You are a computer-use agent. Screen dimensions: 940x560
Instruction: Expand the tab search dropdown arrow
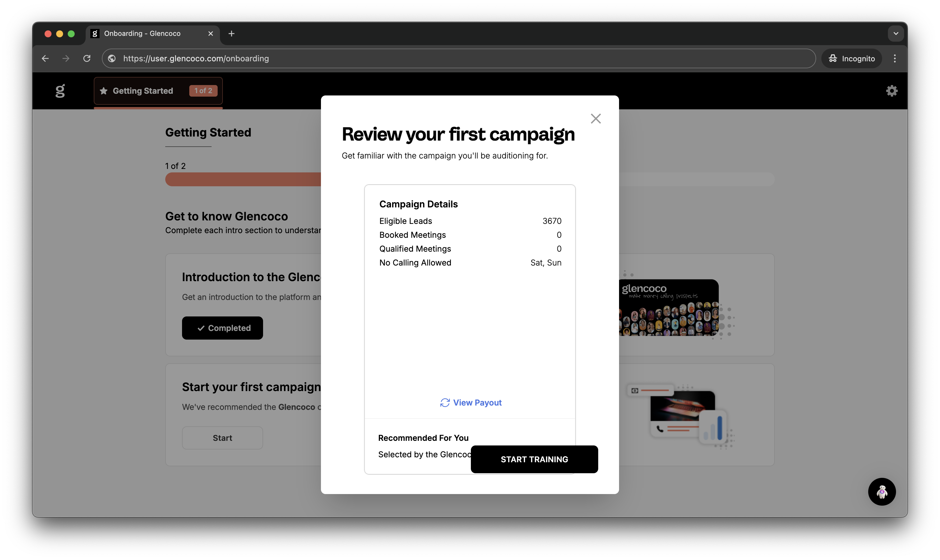896,34
